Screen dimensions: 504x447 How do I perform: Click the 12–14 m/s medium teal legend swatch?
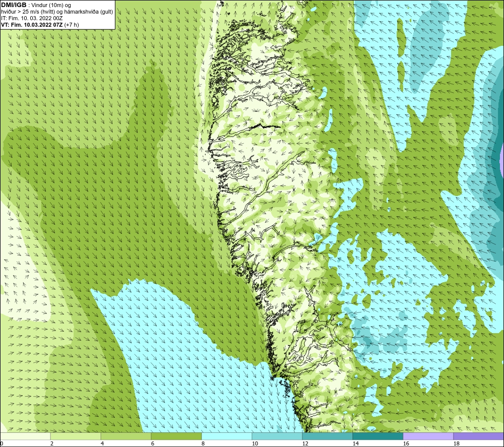328,436
